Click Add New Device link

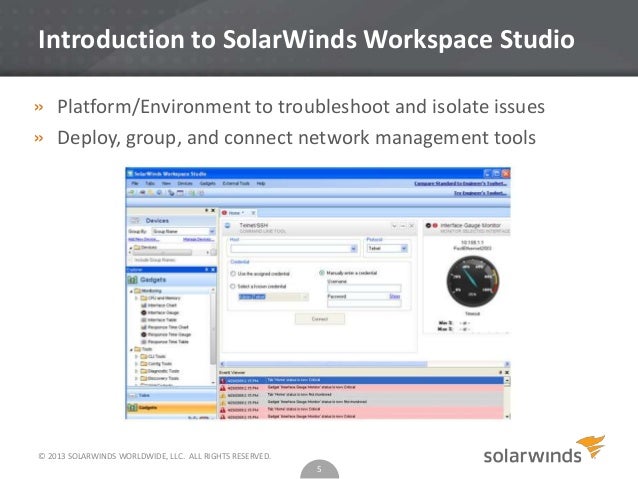coord(143,239)
